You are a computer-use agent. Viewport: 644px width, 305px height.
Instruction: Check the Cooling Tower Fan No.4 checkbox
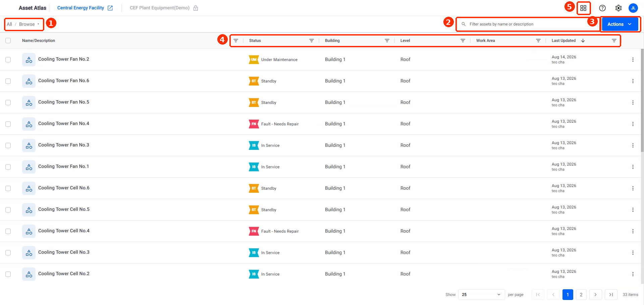pyautogui.click(x=8, y=124)
